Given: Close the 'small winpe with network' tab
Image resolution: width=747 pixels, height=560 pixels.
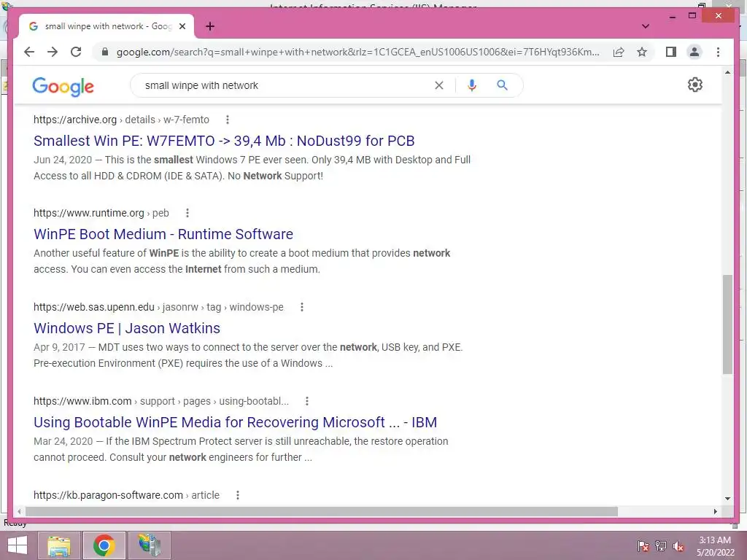Looking at the screenshot, I should (182, 26).
